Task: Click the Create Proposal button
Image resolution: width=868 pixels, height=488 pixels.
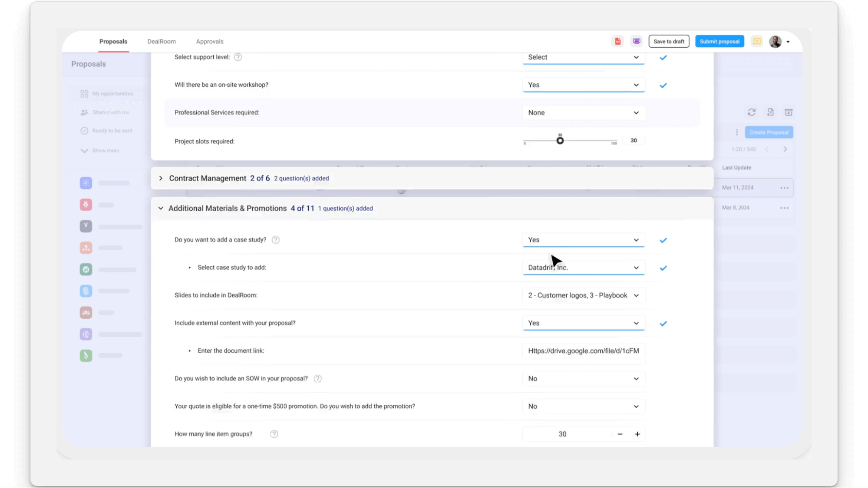Action: coord(769,132)
